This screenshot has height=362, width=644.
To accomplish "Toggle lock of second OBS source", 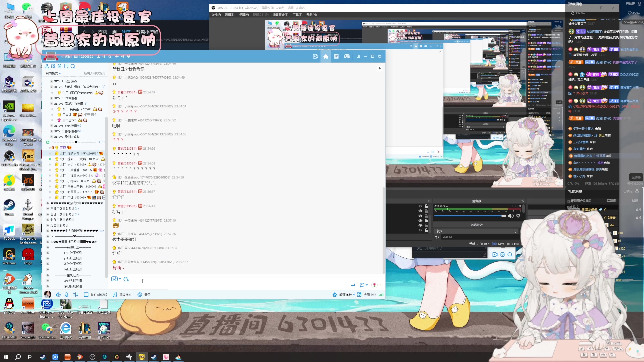I will point(426,211).
